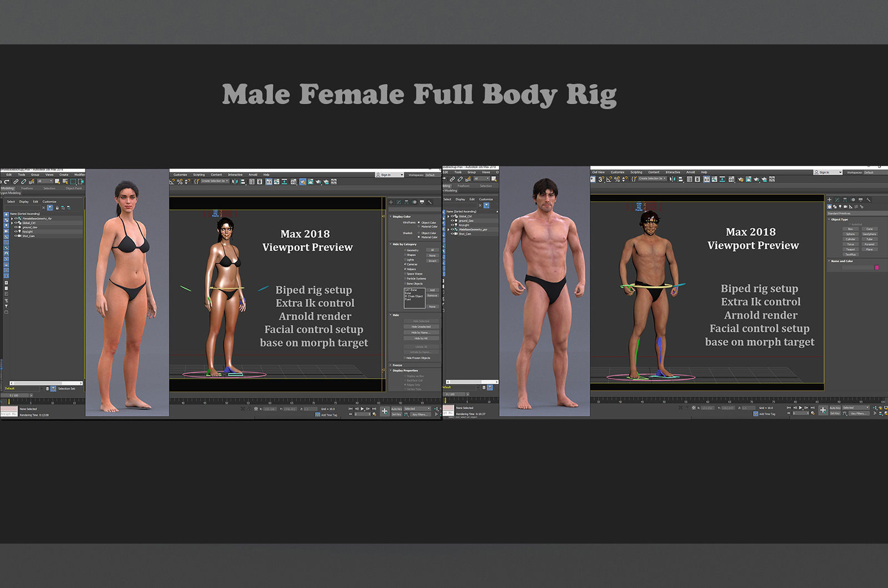Click Teapot object type button
This screenshot has width=888, height=588.
[850, 250]
